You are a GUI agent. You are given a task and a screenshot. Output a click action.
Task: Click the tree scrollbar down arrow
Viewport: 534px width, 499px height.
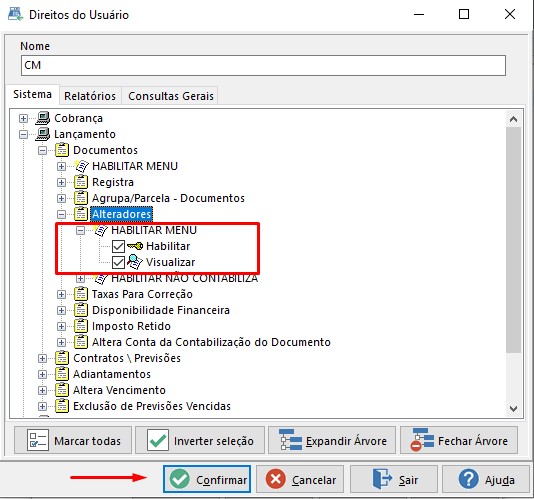[514, 408]
